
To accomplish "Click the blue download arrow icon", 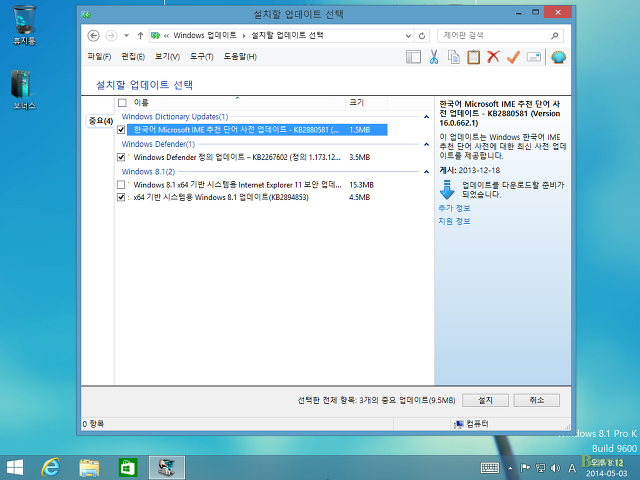I will click(x=447, y=189).
